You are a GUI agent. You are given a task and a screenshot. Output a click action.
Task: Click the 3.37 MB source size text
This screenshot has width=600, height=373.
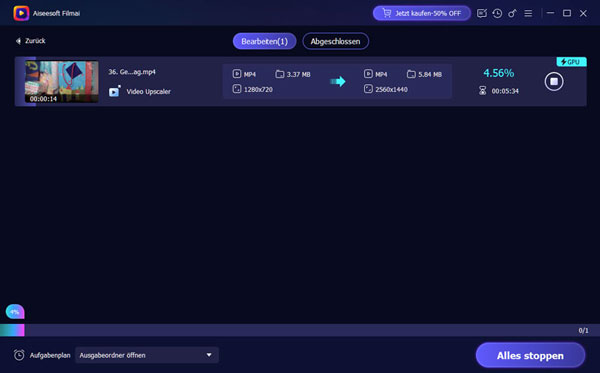(x=298, y=74)
